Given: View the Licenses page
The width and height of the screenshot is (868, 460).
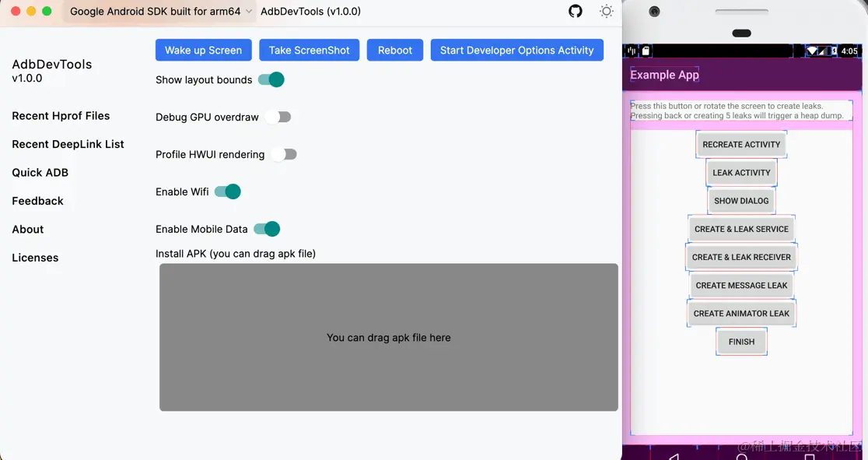Looking at the screenshot, I should coord(35,258).
